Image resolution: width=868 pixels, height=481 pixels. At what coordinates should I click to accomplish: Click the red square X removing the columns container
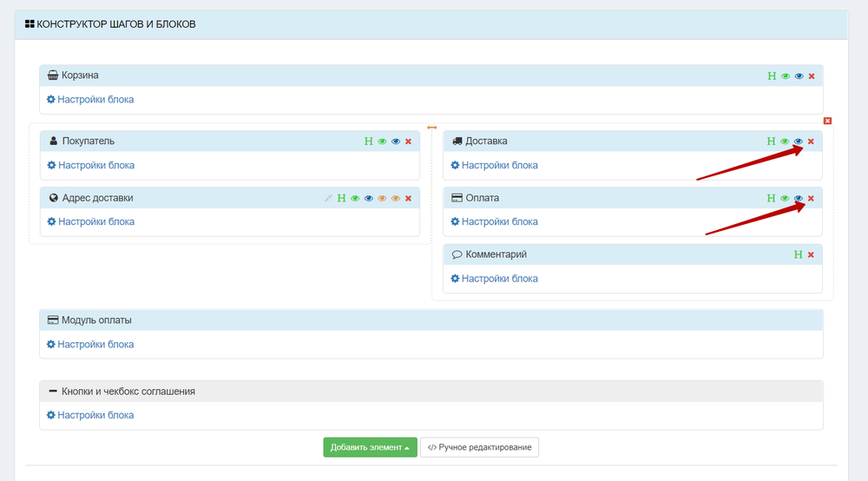pos(827,121)
